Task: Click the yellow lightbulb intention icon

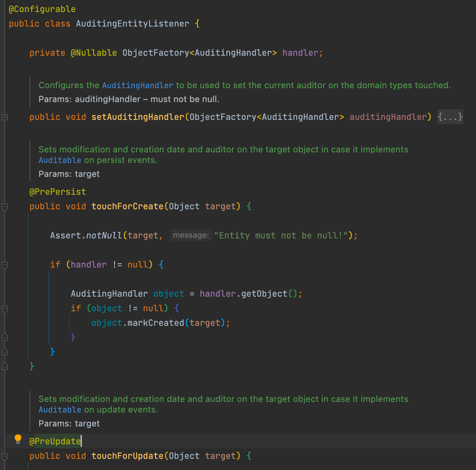Action: coord(18,439)
